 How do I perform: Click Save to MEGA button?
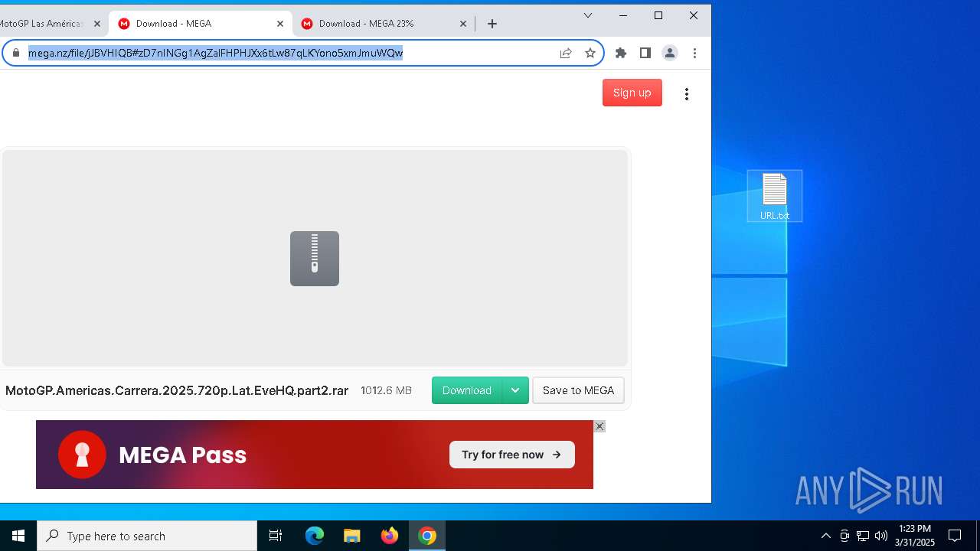tap(578, 390)
